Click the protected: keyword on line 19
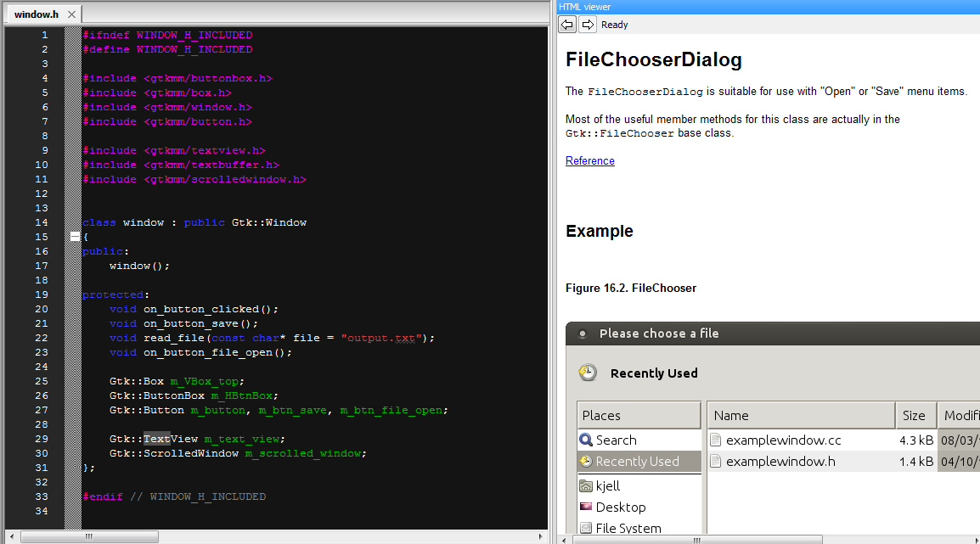The width and height of the screenshot is (980, 544). pyautogui.click(x=115, y=294)
